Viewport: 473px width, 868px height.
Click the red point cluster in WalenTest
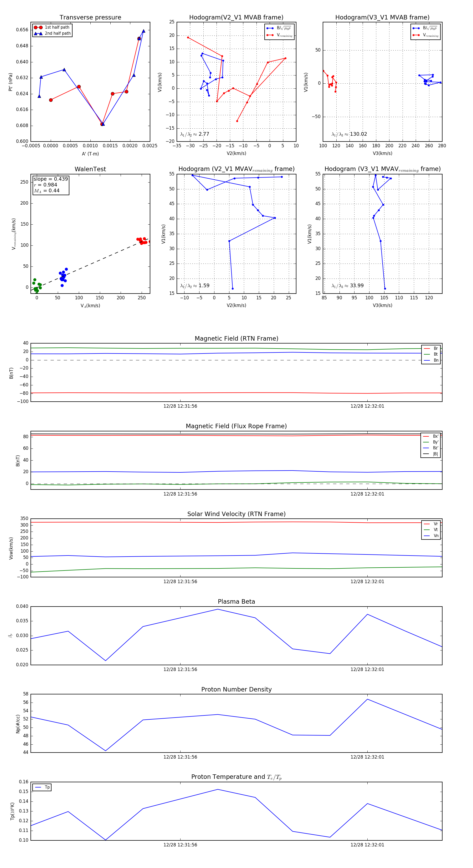[142, 241]
